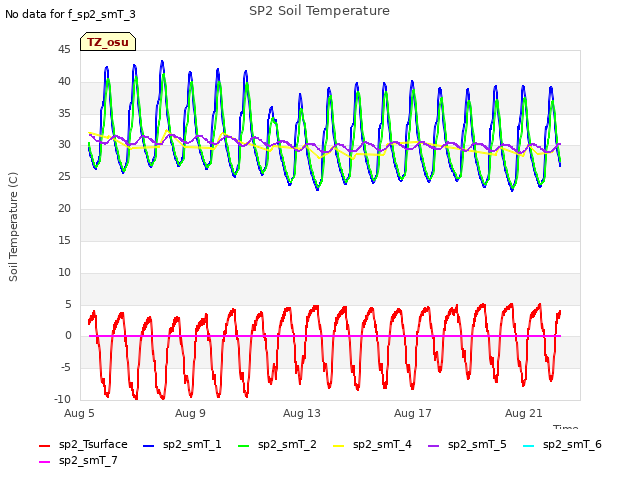Click the 40 y-axis tick label
Viewport: 640px width, 480px height.
[64, 81]
